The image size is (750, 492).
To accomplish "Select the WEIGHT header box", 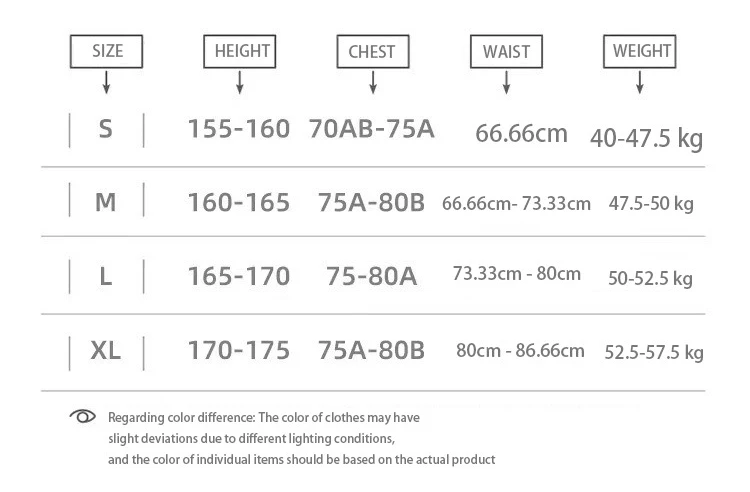I will (641, 51).
